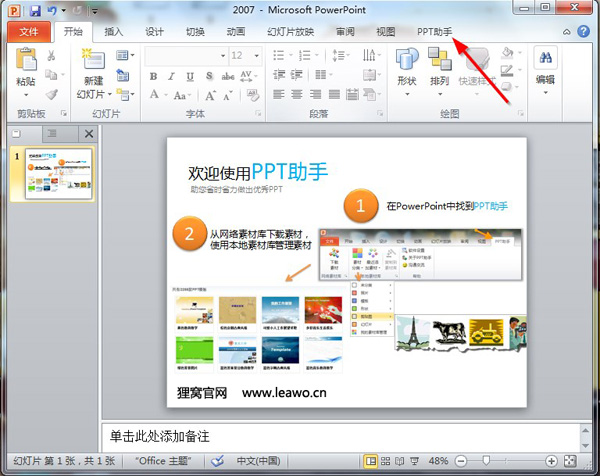The width and height of the screenshot is (600, 476).
Task: Open the PPT助手 tab
Action: point(434,31)
